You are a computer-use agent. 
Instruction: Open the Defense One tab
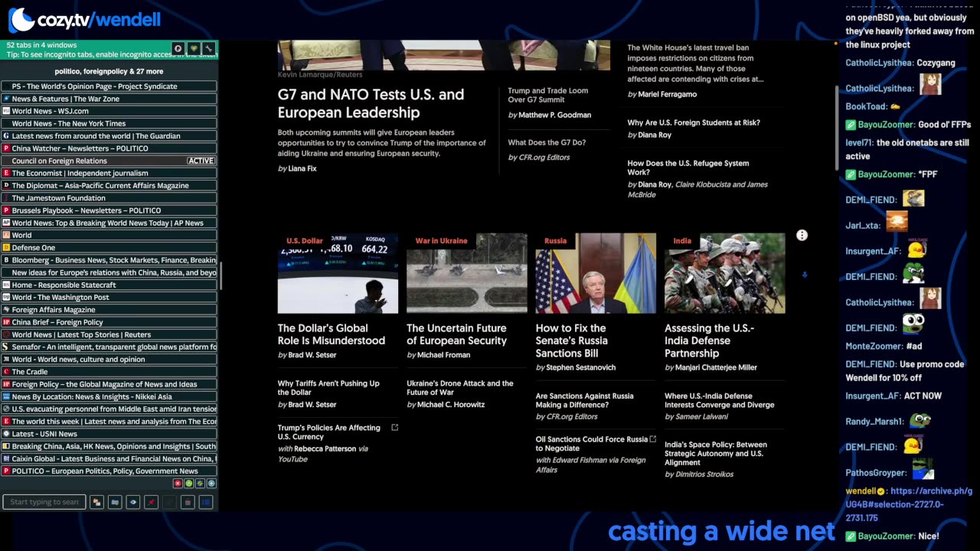(x=109, y=247)
